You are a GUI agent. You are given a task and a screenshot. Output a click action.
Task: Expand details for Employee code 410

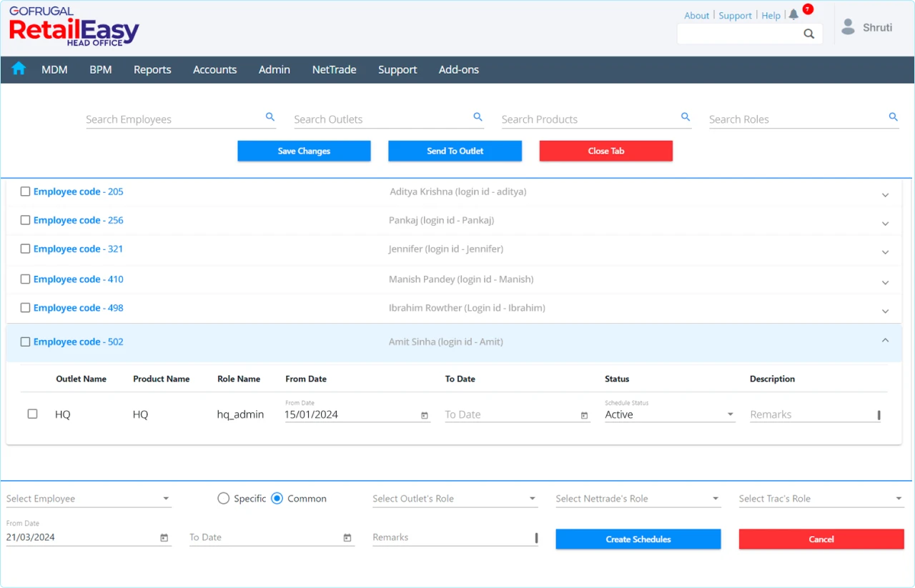coord(885,281)
